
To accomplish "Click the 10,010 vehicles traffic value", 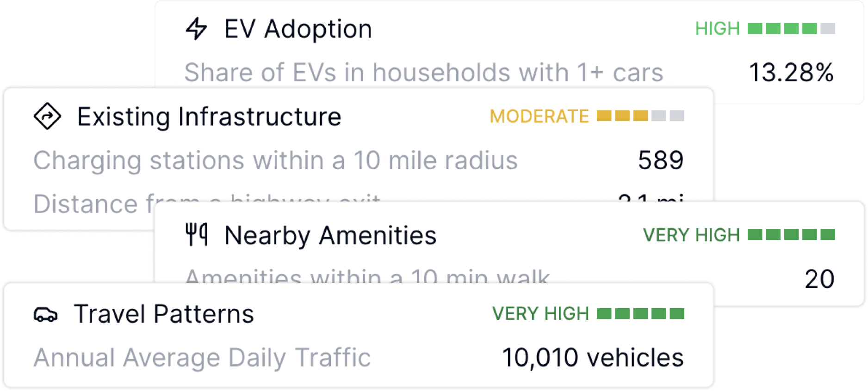I will pos(593,358).
